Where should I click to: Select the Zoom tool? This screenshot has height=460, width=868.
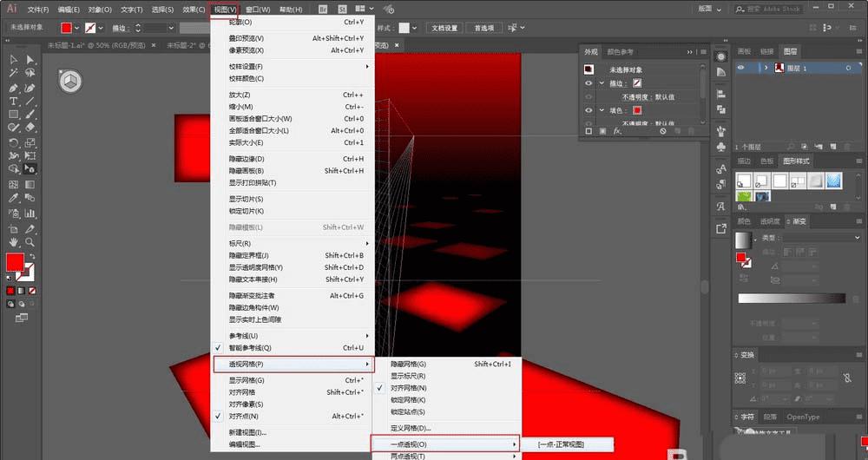tap(30, 242)
